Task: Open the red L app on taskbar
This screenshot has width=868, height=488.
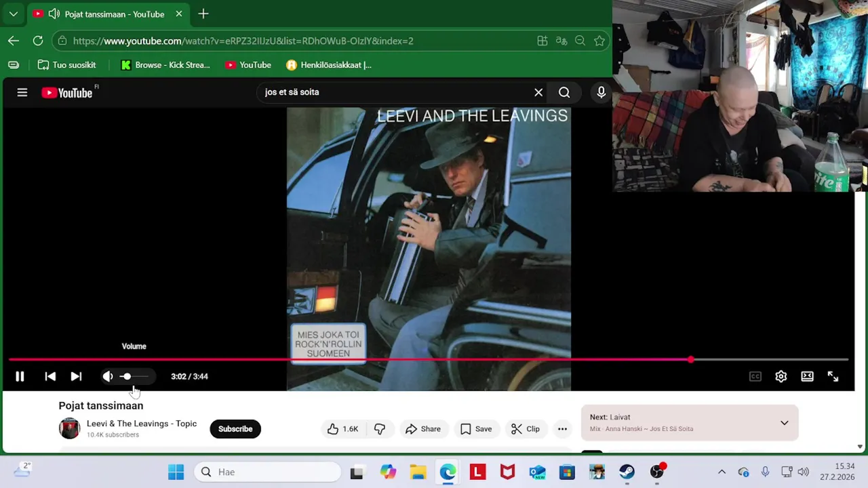Action: pyautogui.click(x=477, y=472)
